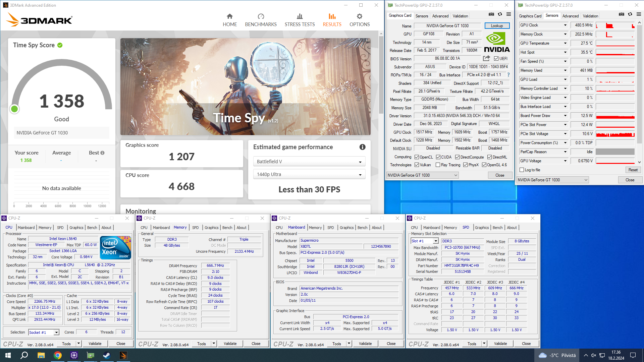Open CPU-Z SPD Slot #1 dropdown
This screenshot has height=362, width=644.
(x=425, y=241)
